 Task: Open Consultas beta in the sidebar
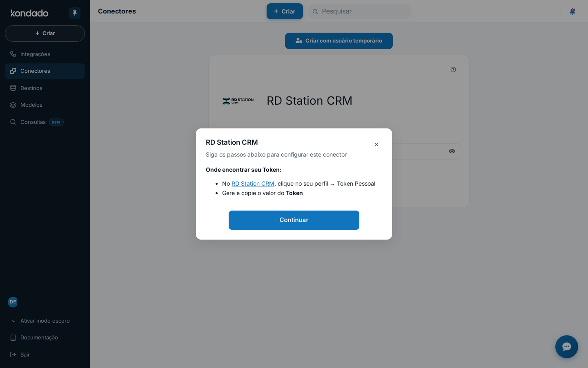click(45, 122)
